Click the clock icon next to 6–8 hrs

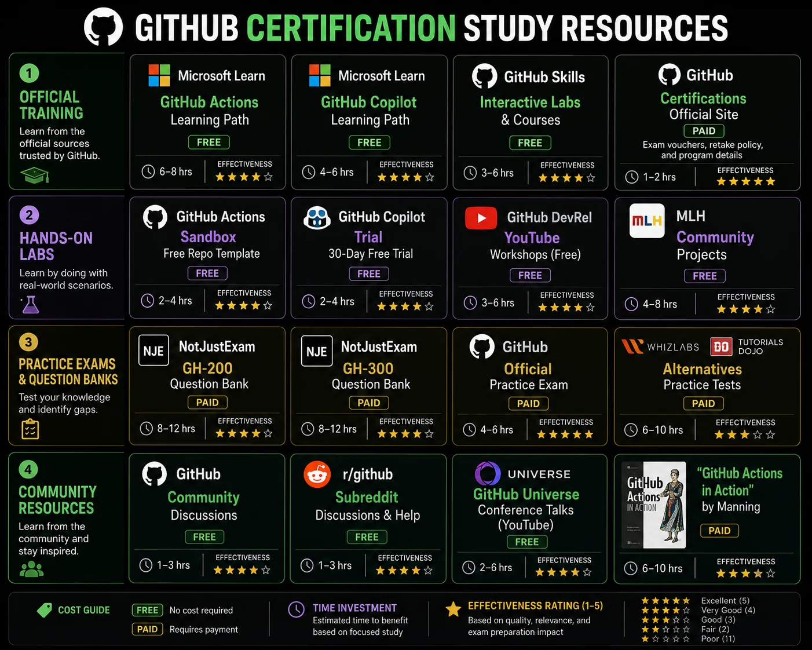(148, 171)
